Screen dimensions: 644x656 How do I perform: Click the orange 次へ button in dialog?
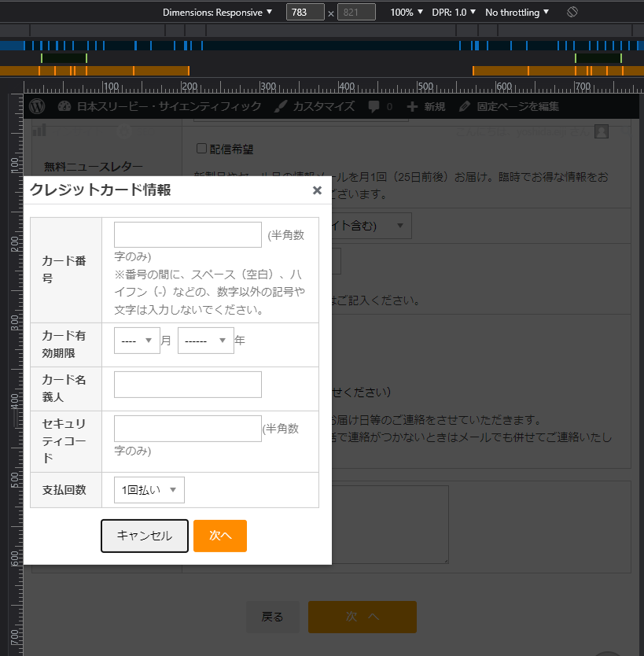pyautogui.click(x=220, y=536)
